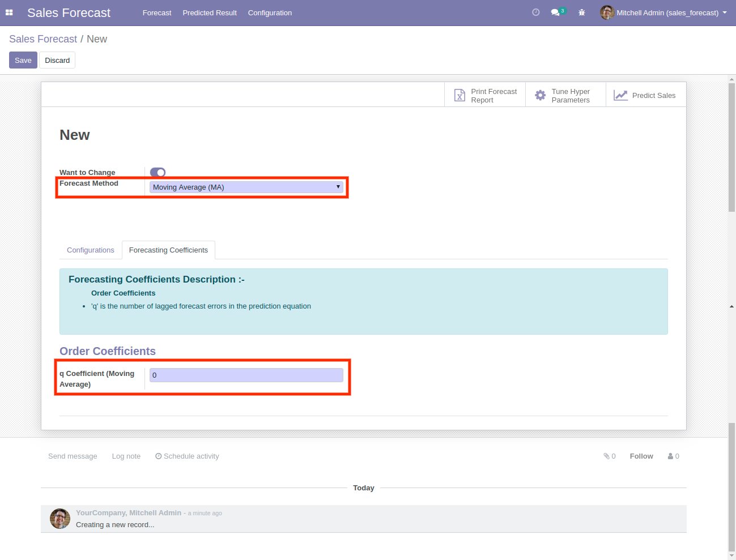Open the Configuration menu in navbar
736x560 pixels.
click(270, 12)
